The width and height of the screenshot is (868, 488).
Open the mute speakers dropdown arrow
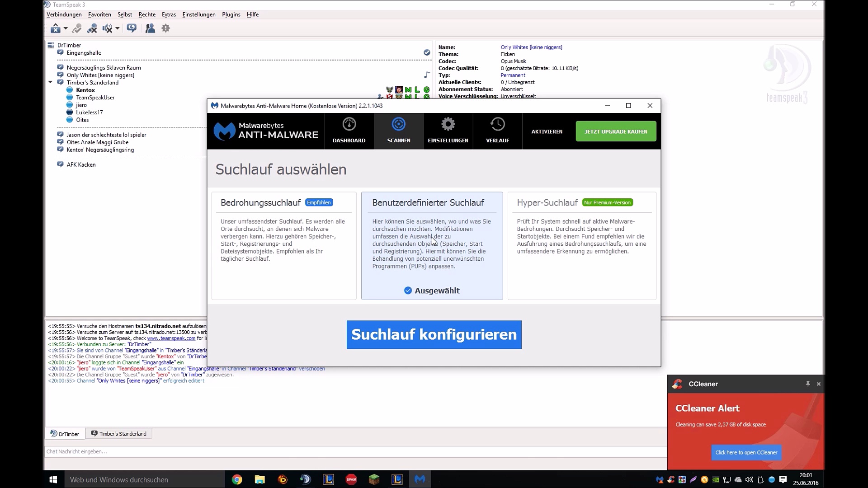click(117, 28)
